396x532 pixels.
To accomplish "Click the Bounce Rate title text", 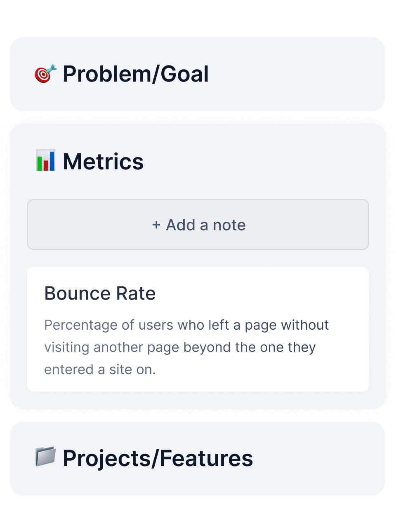I will [100, 293].
